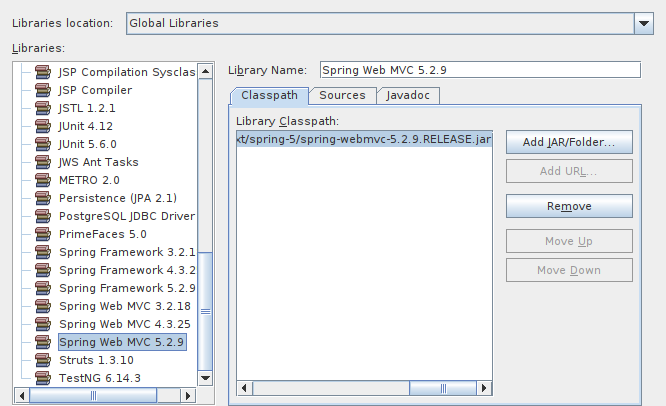The height and width of the screenshot is (406, 666).
Task: Click the JUnit 5.6.0 library icon
Action: point(43,144)
